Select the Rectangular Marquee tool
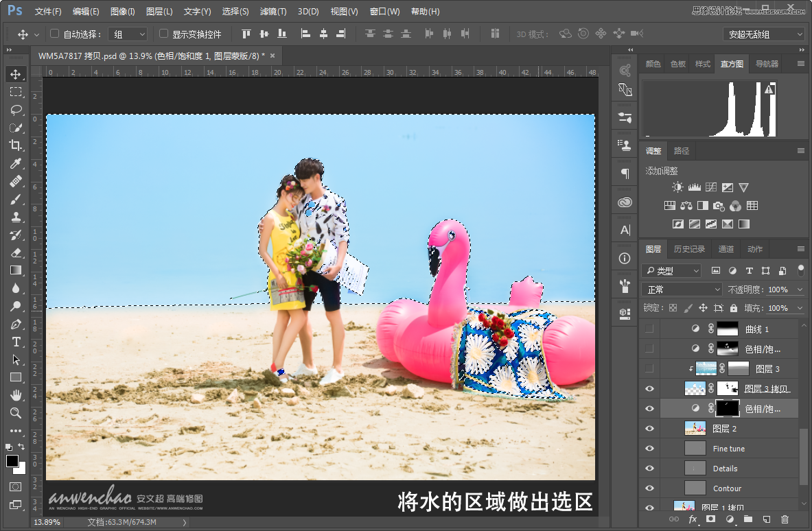Screen dimensions: 812x531 [x=16, y=92]
